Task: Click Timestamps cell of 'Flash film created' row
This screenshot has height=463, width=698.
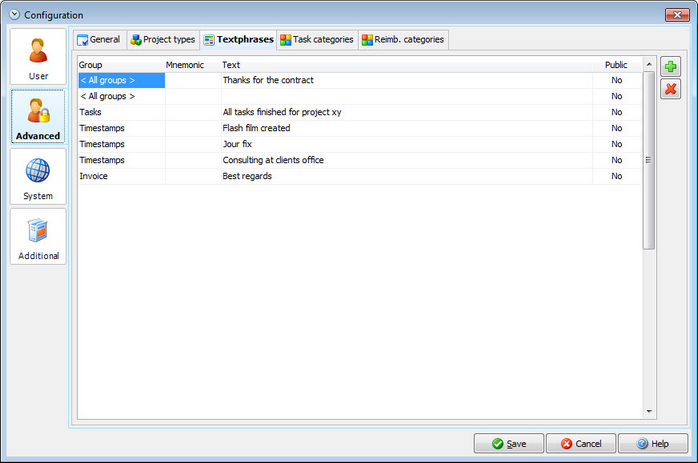Action: (x=121, y=128)
